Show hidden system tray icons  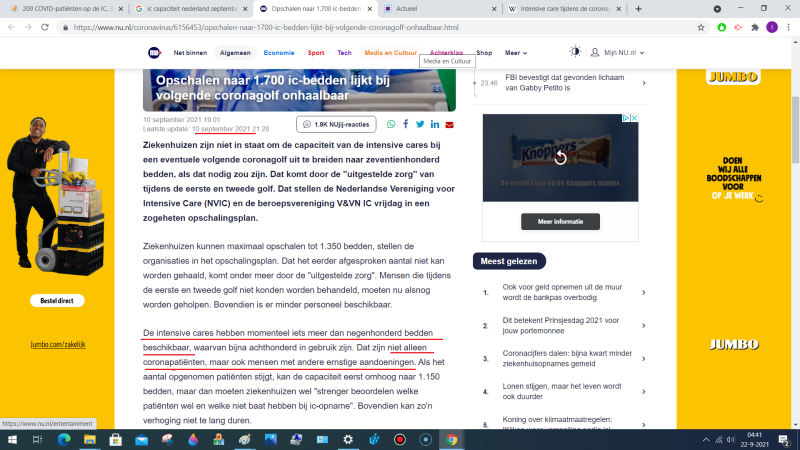706,440
